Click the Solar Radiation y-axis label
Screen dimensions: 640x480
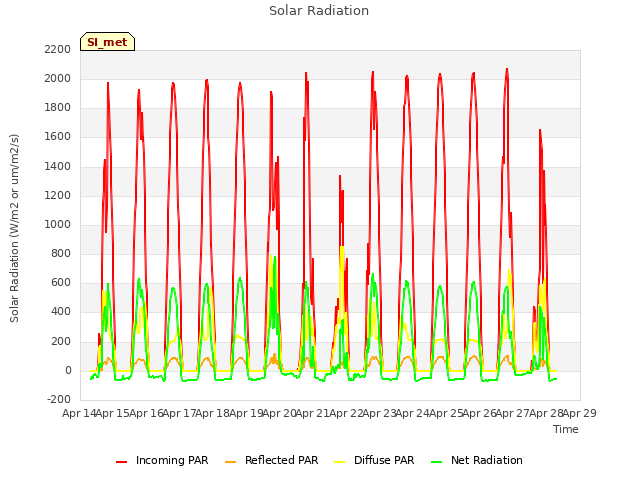pyautogui.click(x=14, y=228)
